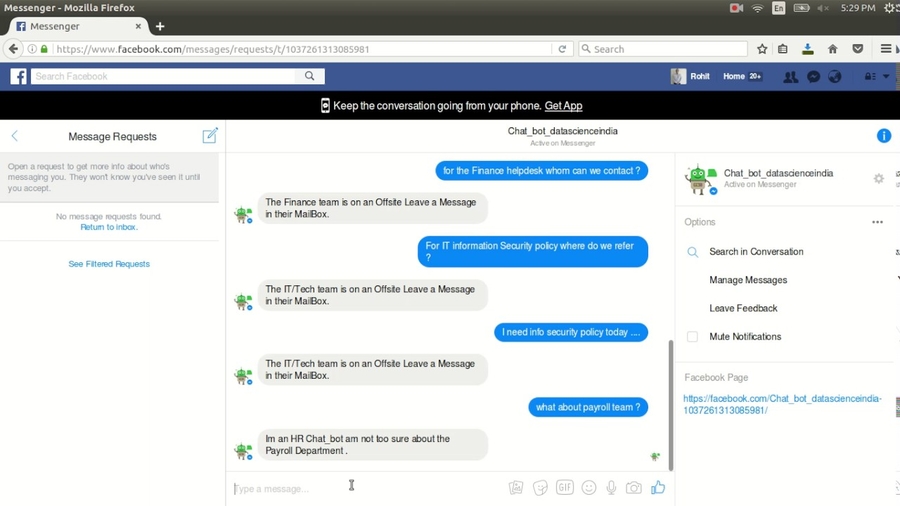Screen dimensions: 900x506
Task: Expand Facebook account dropdown arrow
Action: point(886,76)
